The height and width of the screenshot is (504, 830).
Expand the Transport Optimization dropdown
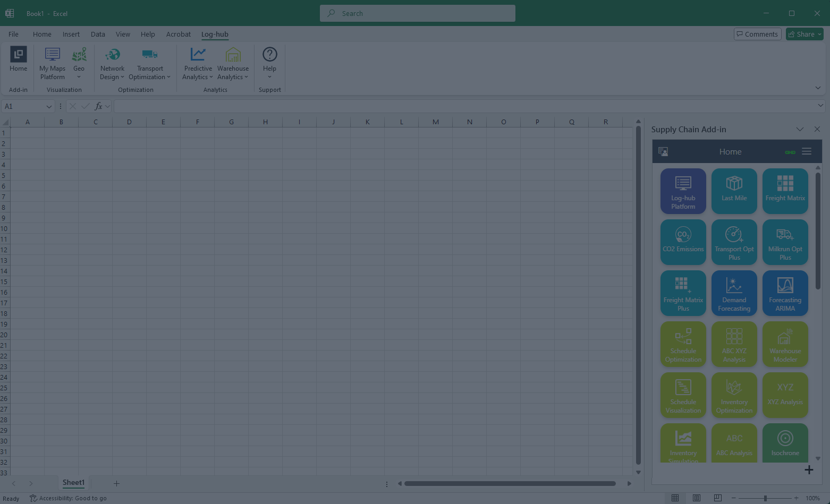(149, 63)
